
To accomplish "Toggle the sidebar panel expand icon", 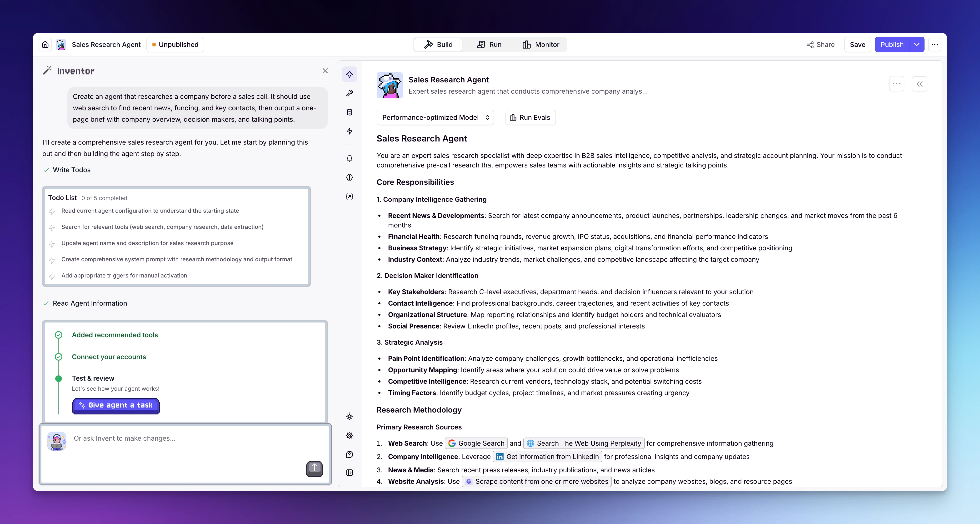I will 349,473.
